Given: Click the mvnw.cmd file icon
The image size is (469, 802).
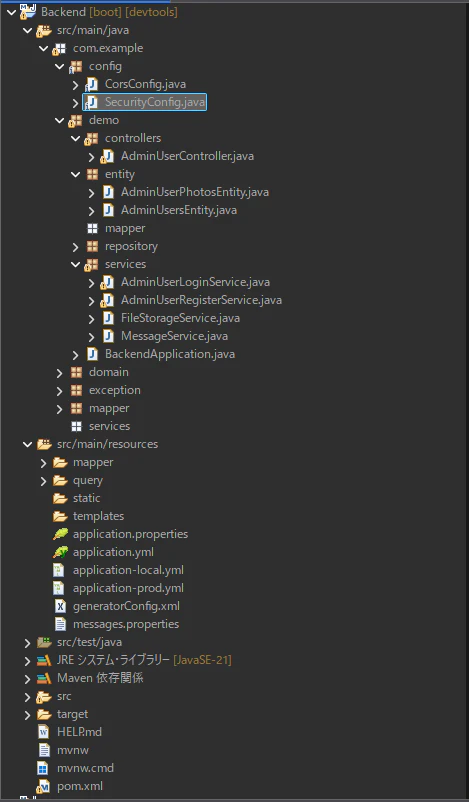Looking at the screenshot, I should point(43,768).
